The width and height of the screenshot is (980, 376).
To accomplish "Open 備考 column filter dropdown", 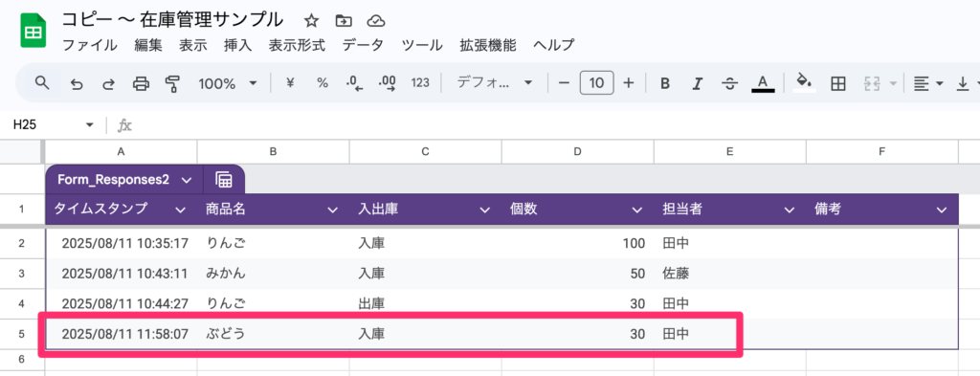I will tap(942, 210).
